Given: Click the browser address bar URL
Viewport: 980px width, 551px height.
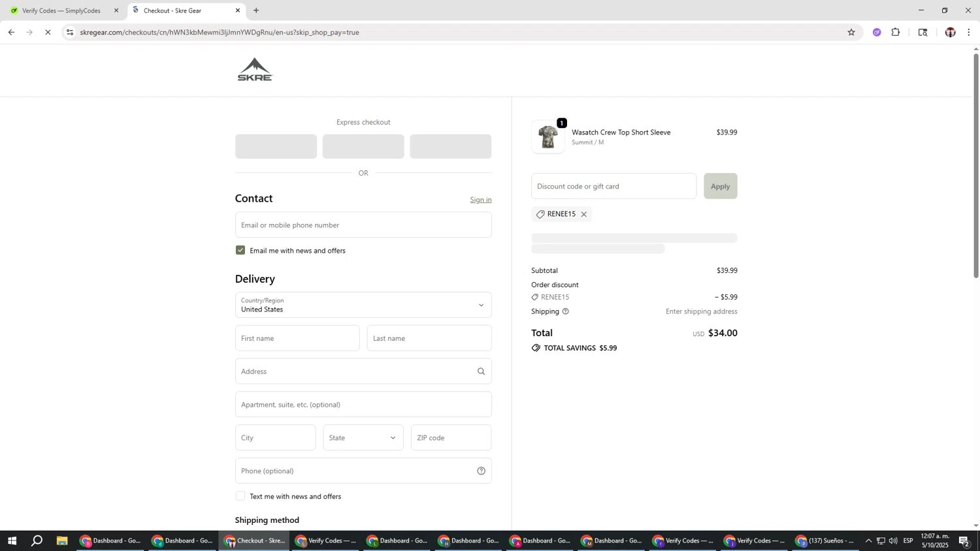Looking at the screenshot, I should tap(220, 32).
